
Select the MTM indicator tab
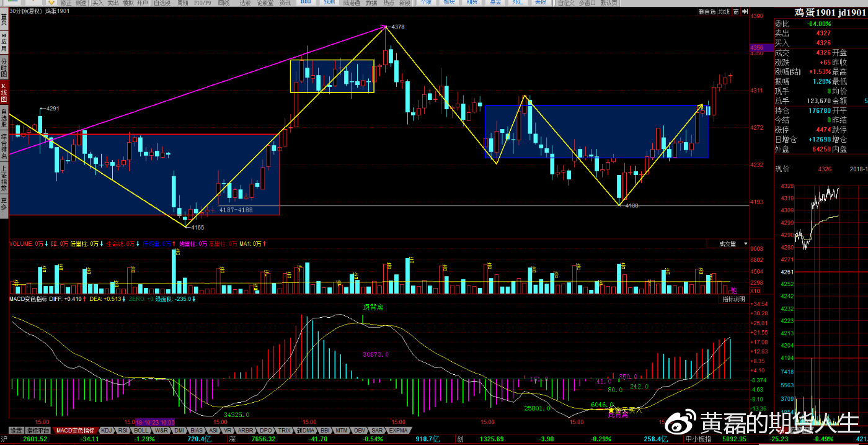click(342, 430)
